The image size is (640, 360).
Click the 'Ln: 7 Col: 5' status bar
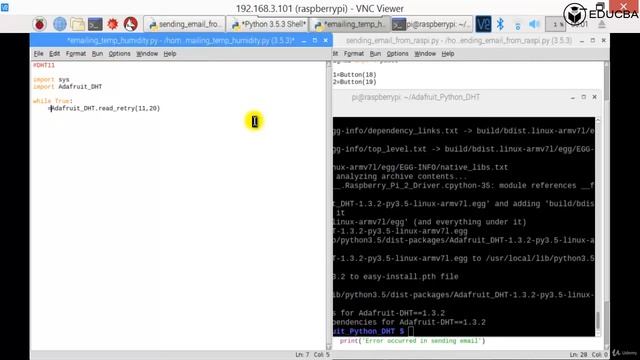(x=312, y=355)
